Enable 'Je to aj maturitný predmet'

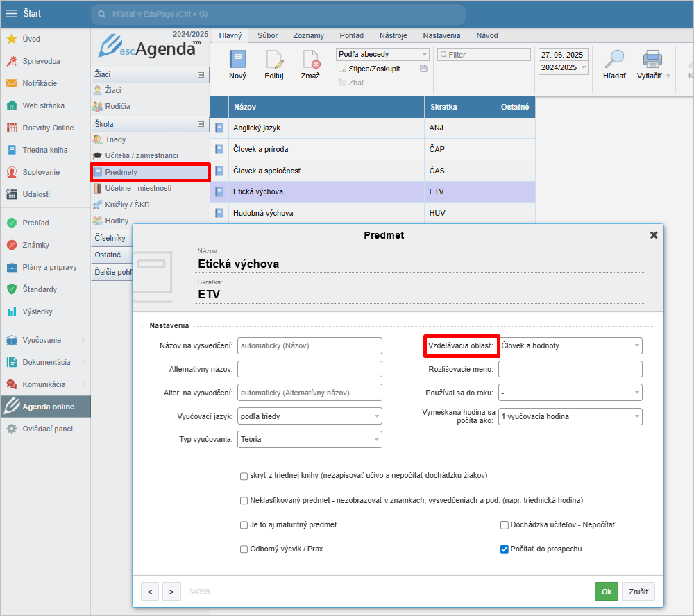244,525
